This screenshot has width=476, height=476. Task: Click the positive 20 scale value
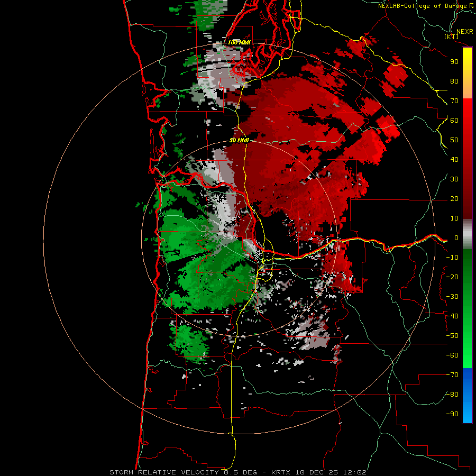coord(454,199)
